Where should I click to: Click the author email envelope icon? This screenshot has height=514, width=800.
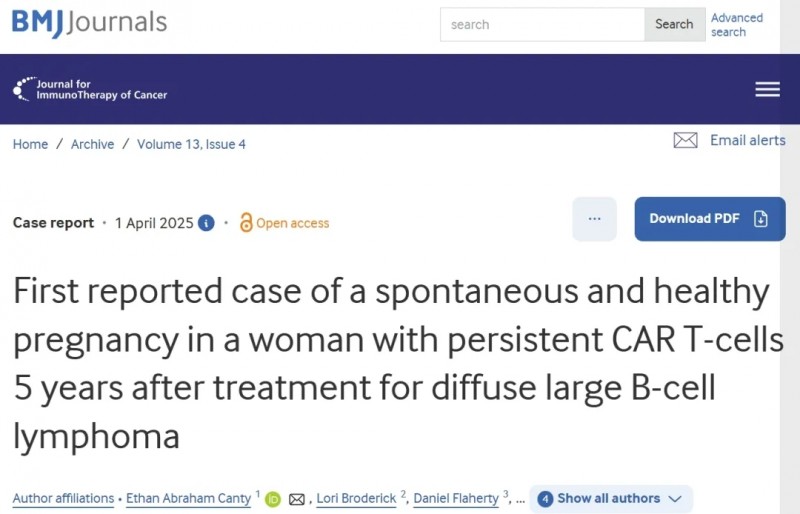[297, 499]
